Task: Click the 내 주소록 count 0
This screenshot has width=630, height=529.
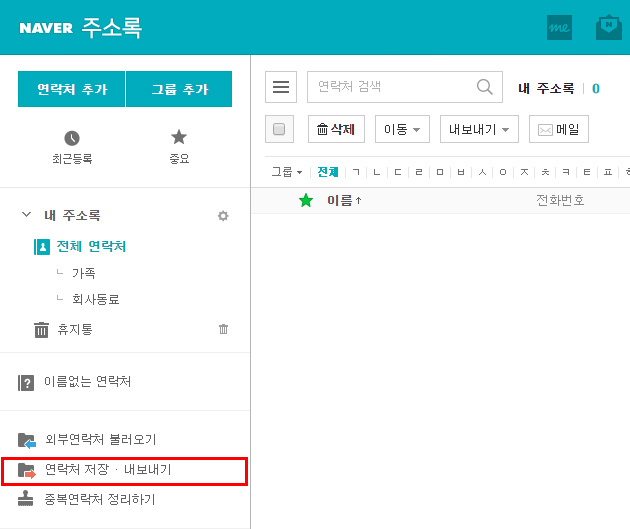Action: (x=596, y=88)
